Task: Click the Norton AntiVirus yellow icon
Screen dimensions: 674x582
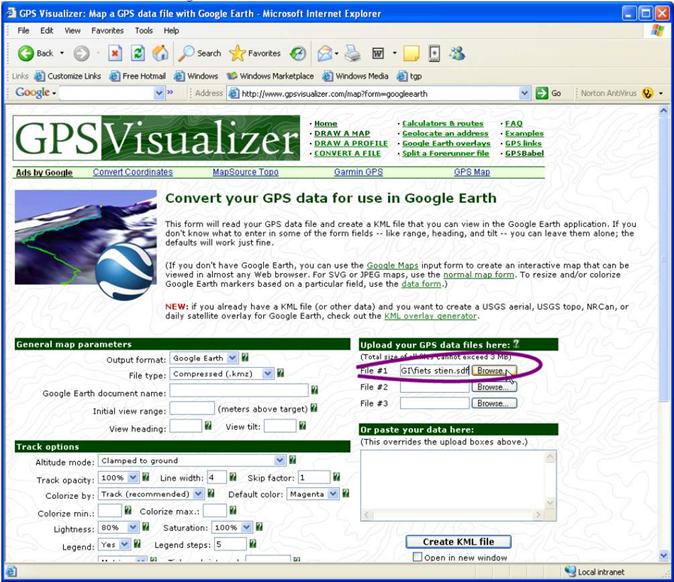Action: (x=648, y=93)
